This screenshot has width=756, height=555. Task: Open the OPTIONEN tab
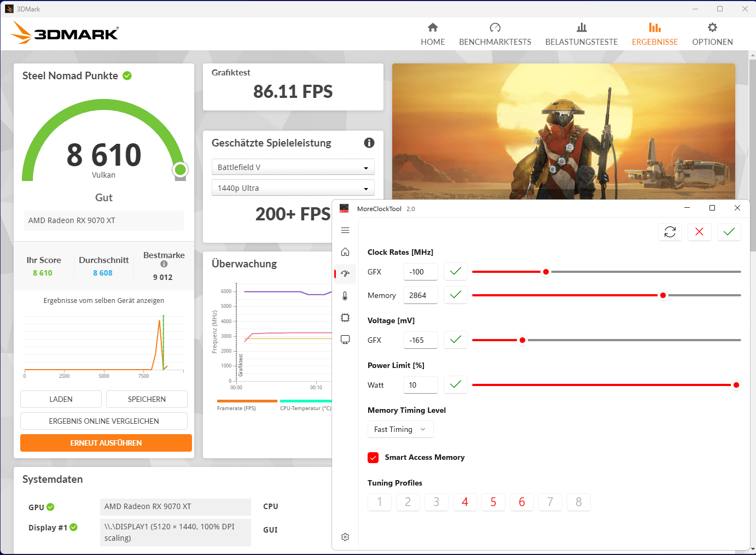point(712,34)
